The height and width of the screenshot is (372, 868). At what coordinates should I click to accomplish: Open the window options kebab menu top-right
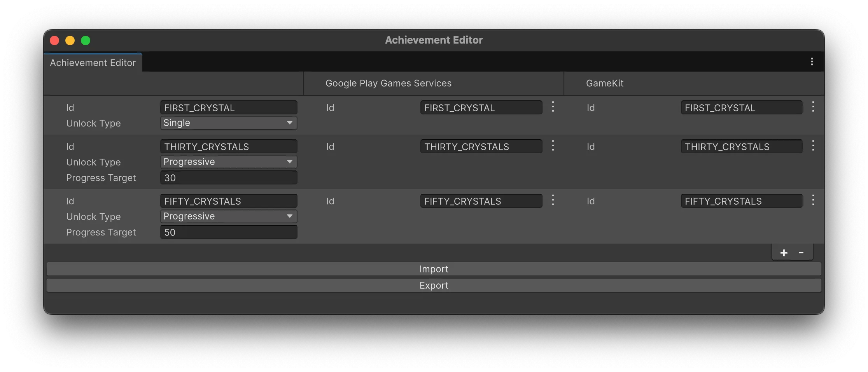click(812, 61)
